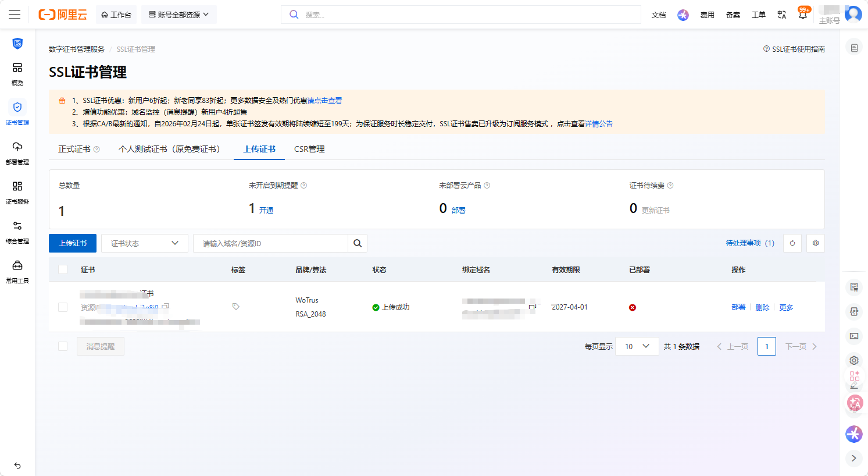Tick the WoTrus certificate row checkbox
Viewport: 868px width, 476px height.
[x=63, y=307]
